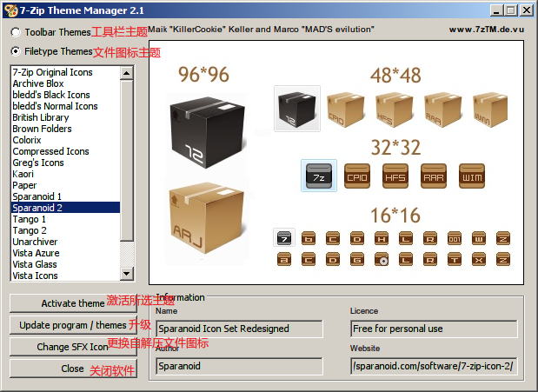
Task: Click Activate theme button
Action: (x=73, y=303)
